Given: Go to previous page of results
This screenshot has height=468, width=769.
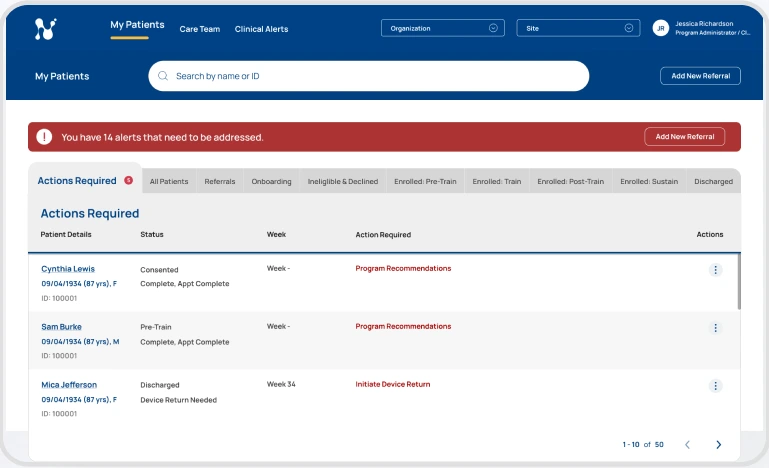Looking at the screenshot, I should pyautogui.click(x=688, y=444).
